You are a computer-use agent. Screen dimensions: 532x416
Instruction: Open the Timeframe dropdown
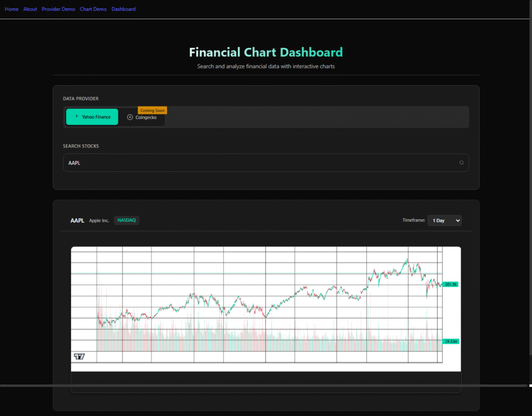[x=444, y=221]
